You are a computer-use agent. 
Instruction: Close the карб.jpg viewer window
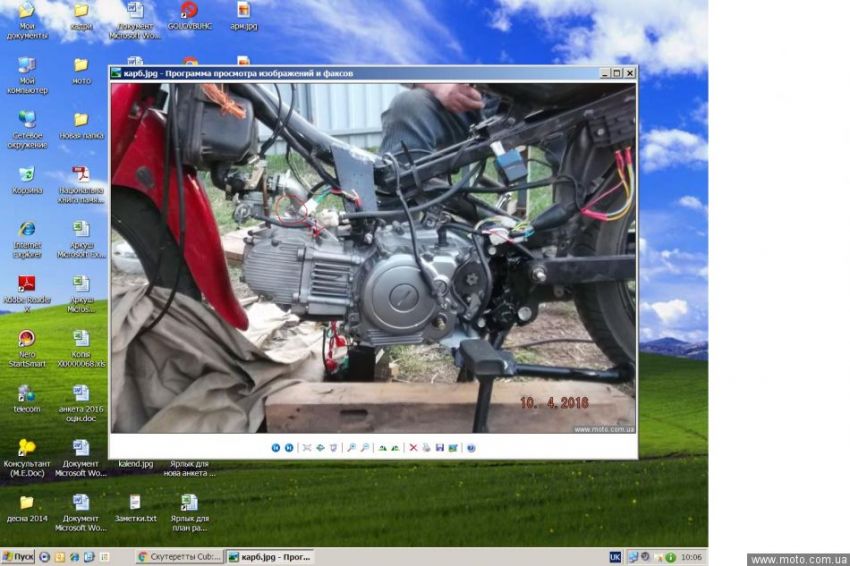click(x=629, y=73)
